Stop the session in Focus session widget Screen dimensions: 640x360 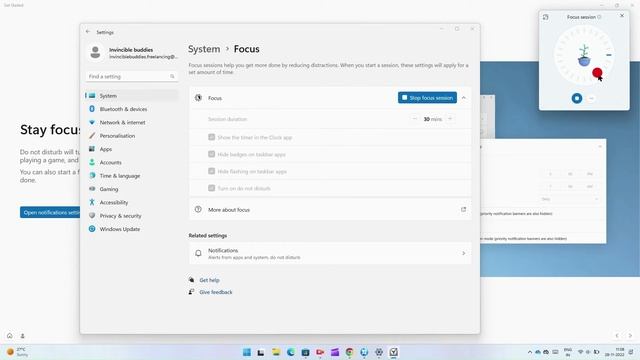coord(577,98)
